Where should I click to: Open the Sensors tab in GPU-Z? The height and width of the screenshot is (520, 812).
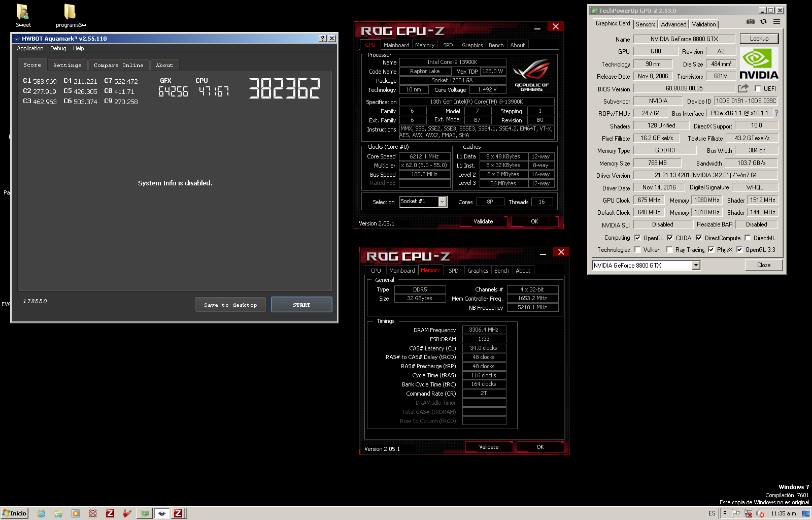[x=646, y=24]
